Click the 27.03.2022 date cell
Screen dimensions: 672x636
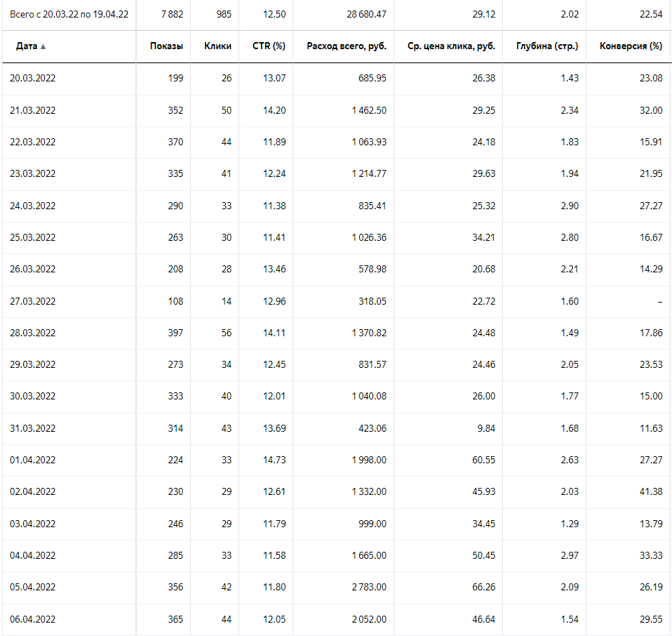(32, 301)
